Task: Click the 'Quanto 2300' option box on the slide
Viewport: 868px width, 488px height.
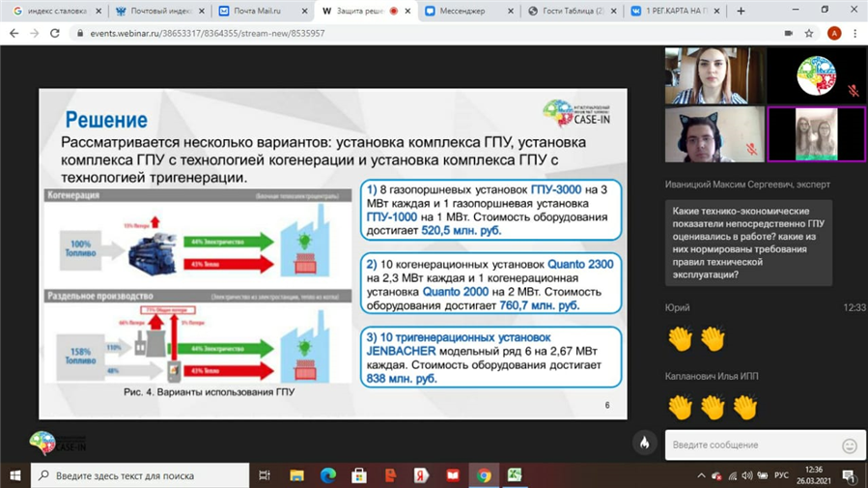Action: tap(490, 283)
